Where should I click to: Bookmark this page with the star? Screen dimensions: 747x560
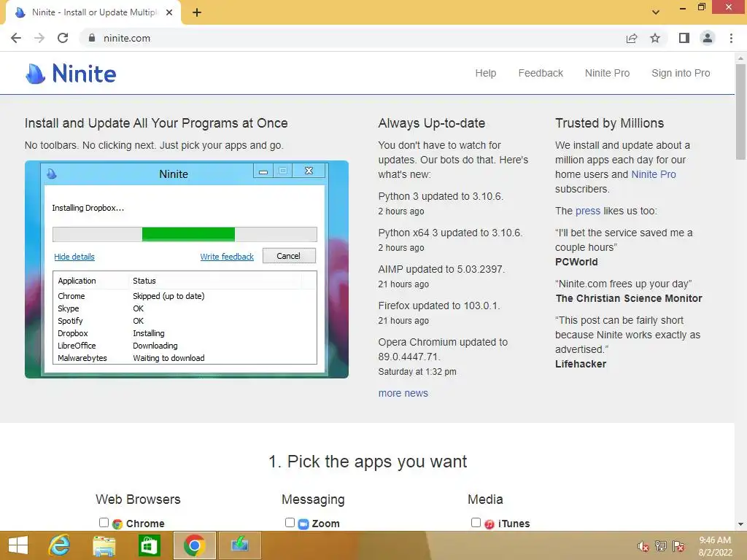(655, 38)
